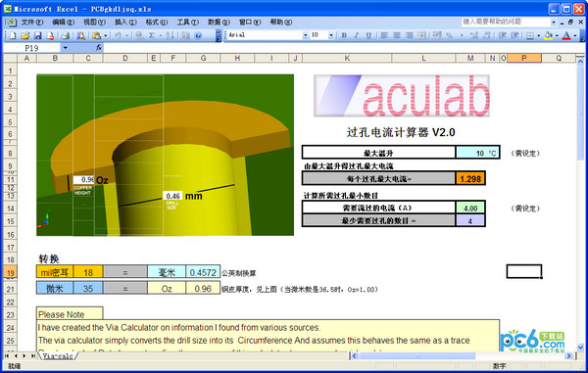
Task: Open the 数据 (Data) menu
Action: coord(219,23)
